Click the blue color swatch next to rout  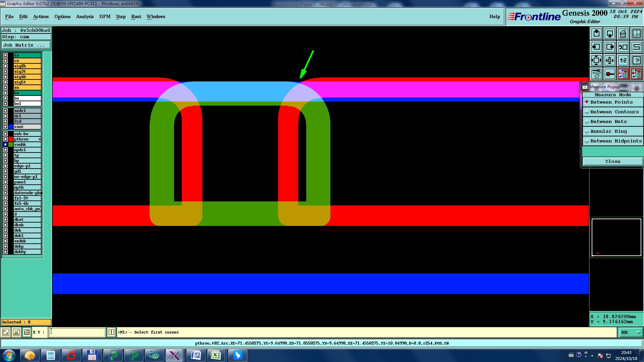pyautogui.click(x=11, y=127)
